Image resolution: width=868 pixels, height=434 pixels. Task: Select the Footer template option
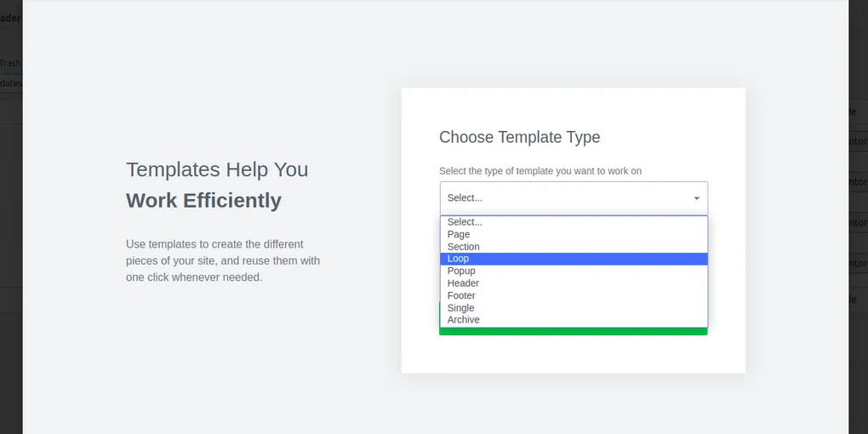tap(574, 295)
